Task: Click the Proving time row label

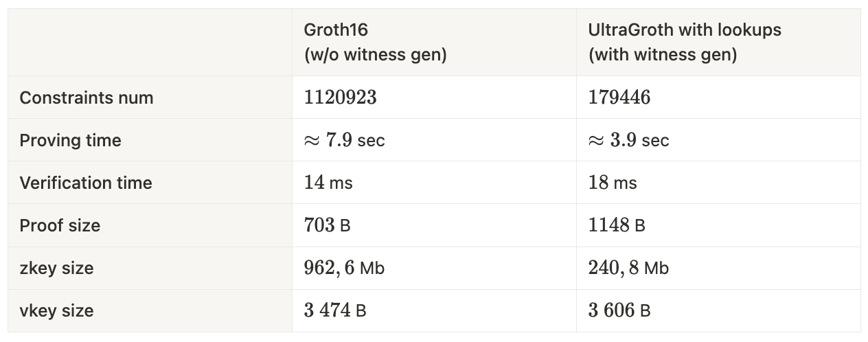Action: tap(70, 140)
